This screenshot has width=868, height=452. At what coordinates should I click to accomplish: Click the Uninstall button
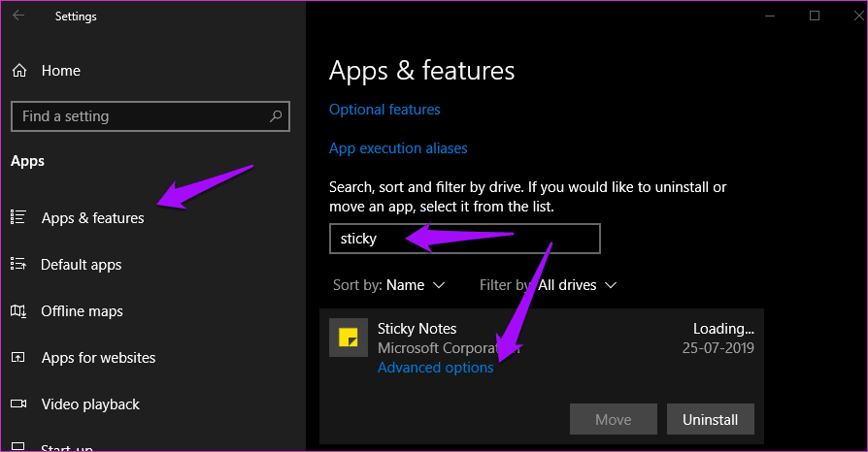711,419
